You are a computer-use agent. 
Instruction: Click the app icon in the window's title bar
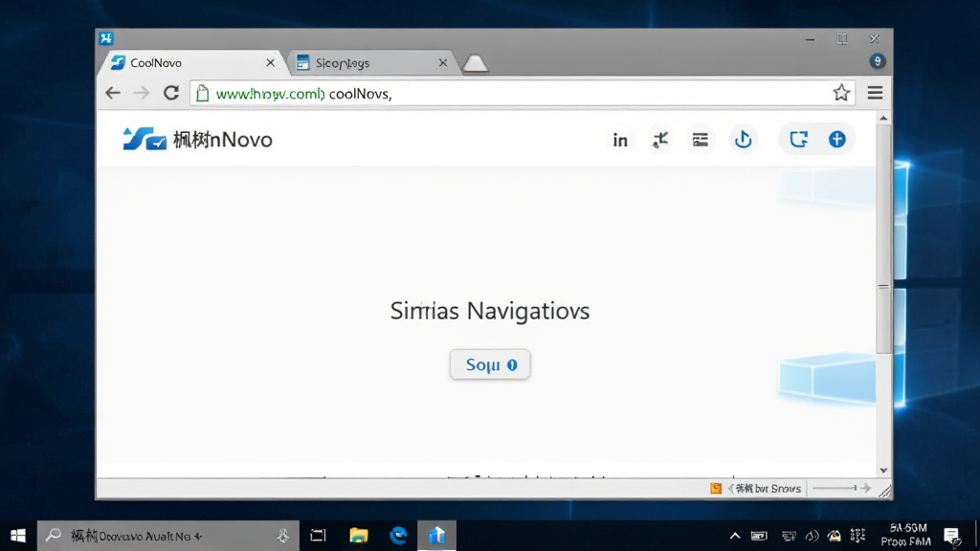(x=106, y=38)
